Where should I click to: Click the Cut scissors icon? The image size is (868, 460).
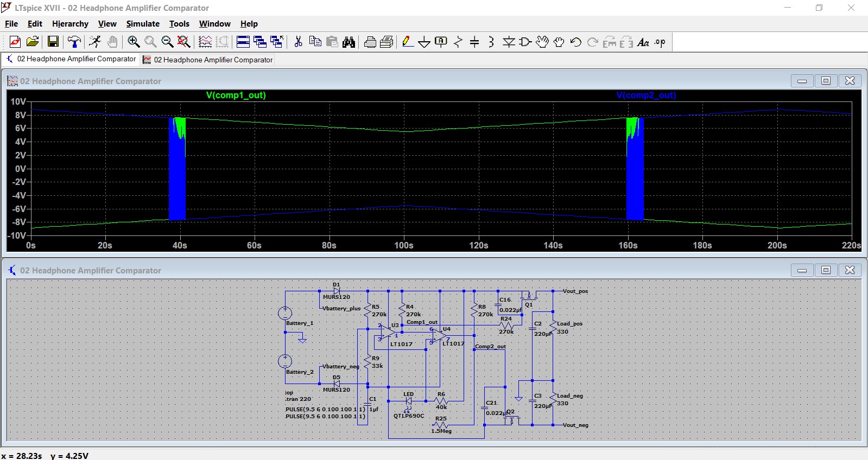[298, 42]
